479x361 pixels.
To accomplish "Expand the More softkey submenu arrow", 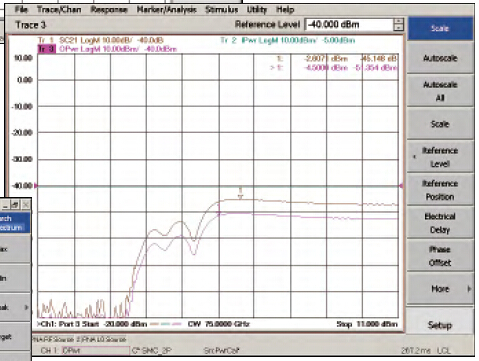I will point(469,289).
